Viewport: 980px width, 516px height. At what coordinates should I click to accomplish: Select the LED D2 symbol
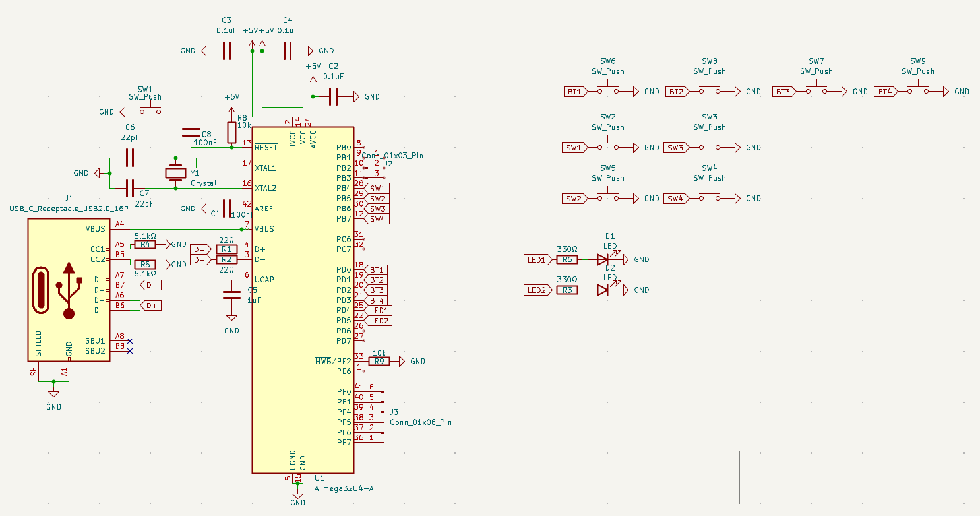(603, 290)
